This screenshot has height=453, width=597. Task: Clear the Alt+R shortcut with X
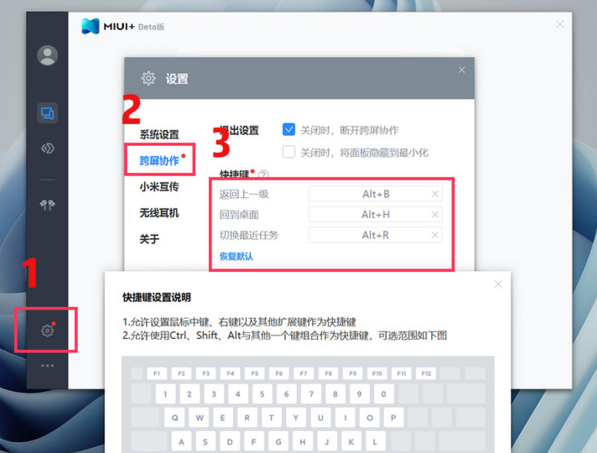[435, 235]
